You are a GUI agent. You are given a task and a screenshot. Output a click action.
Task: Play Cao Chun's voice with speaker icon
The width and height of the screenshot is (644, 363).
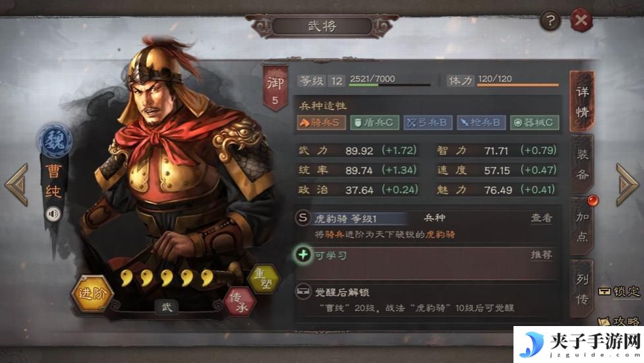coord(53,214)
